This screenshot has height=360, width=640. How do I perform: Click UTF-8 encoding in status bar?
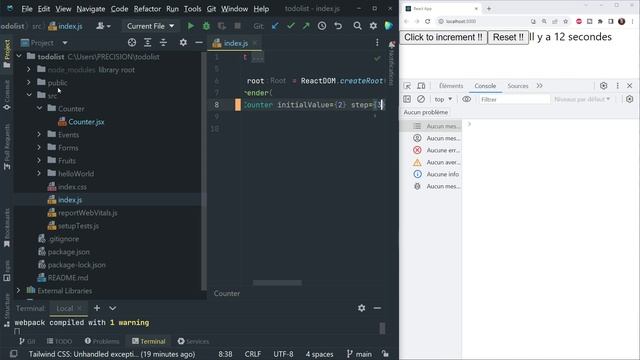(283, 354)
